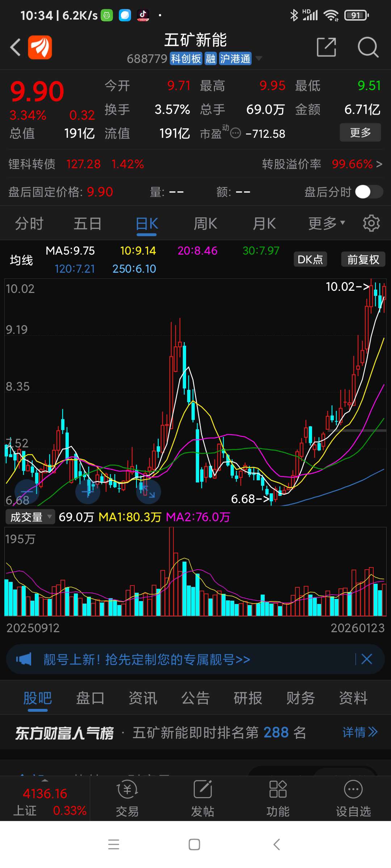Image resolution: width=391 pixels, height=868 pixels.
Task: Open the 功能 functions icon
Action: 278,799
